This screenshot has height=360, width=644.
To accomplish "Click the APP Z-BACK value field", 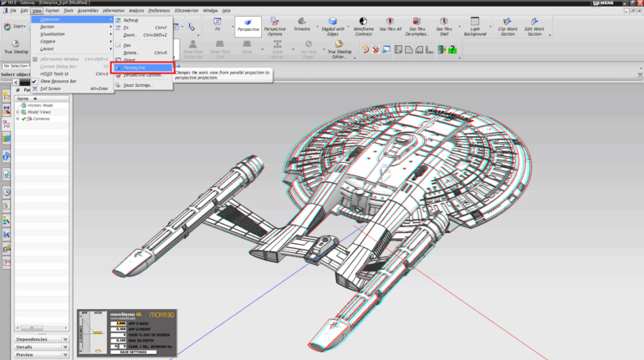I will (x=118, y=323).
